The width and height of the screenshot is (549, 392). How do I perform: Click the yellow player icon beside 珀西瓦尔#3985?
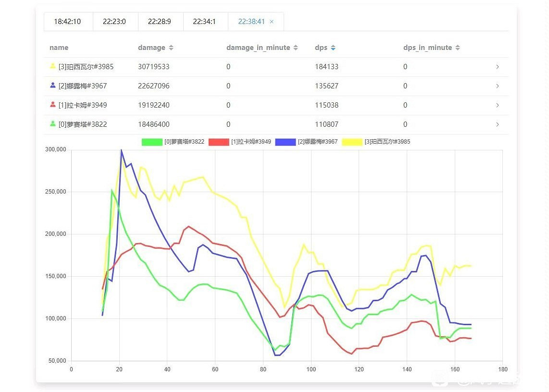53,67
